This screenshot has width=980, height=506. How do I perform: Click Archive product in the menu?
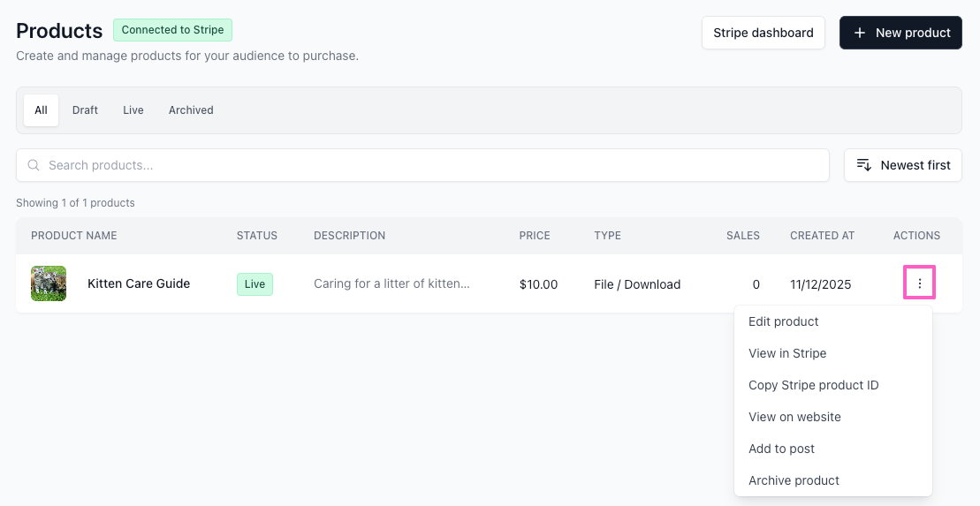point(794,480)
